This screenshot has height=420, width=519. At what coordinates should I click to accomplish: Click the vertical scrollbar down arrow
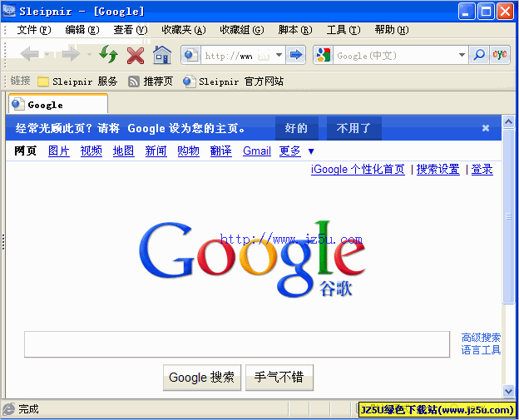click(x=508, y=391)
